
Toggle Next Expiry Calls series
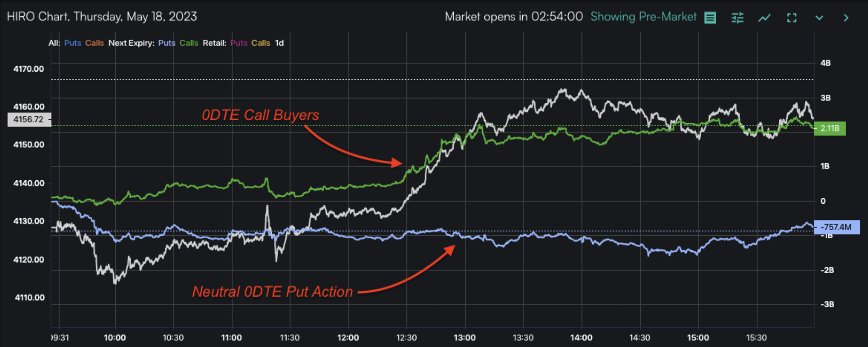coord(188,43)
